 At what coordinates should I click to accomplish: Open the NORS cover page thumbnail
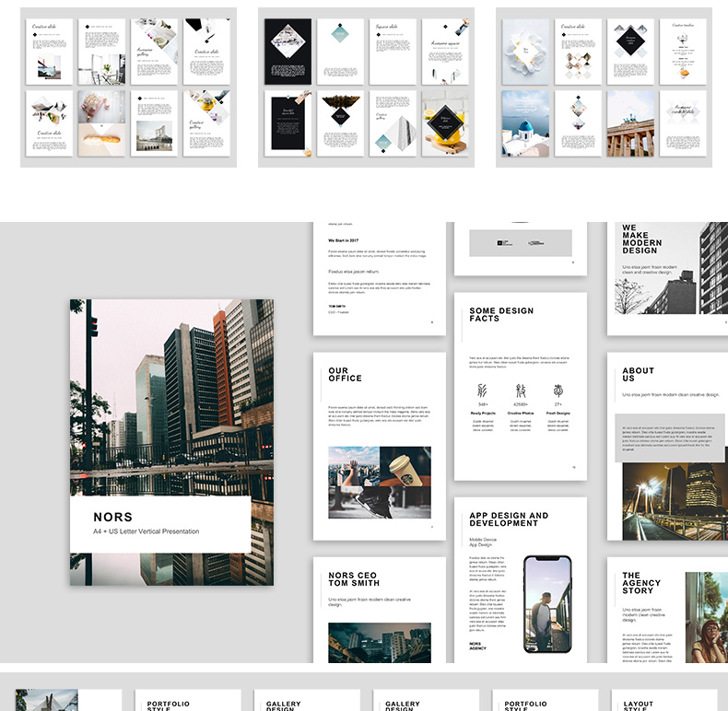[x=171, y=442]
